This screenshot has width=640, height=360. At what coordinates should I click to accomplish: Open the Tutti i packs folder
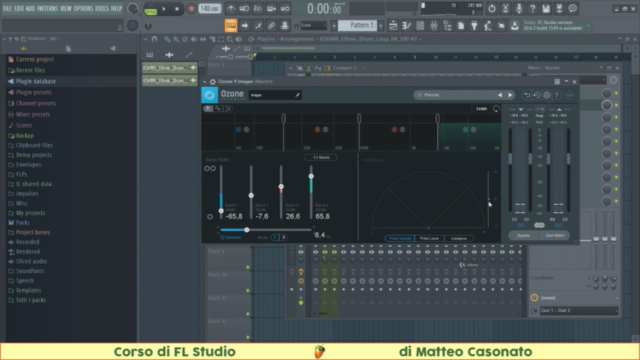[x=31, y=300]
